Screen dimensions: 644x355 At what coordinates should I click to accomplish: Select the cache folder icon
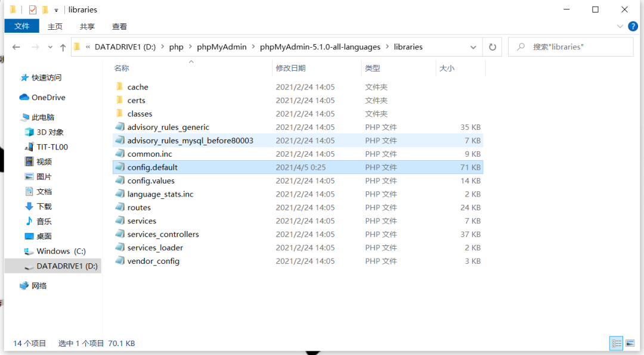(119, 86)
